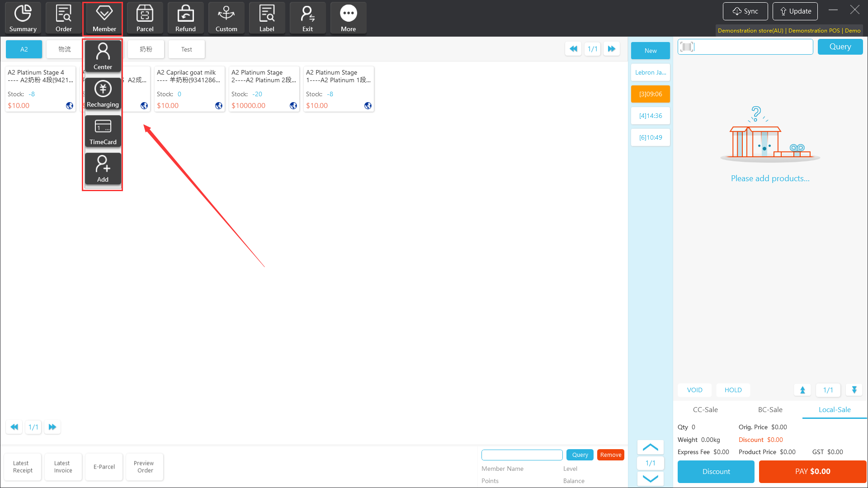Open the Refund function

tap(186, 18)
